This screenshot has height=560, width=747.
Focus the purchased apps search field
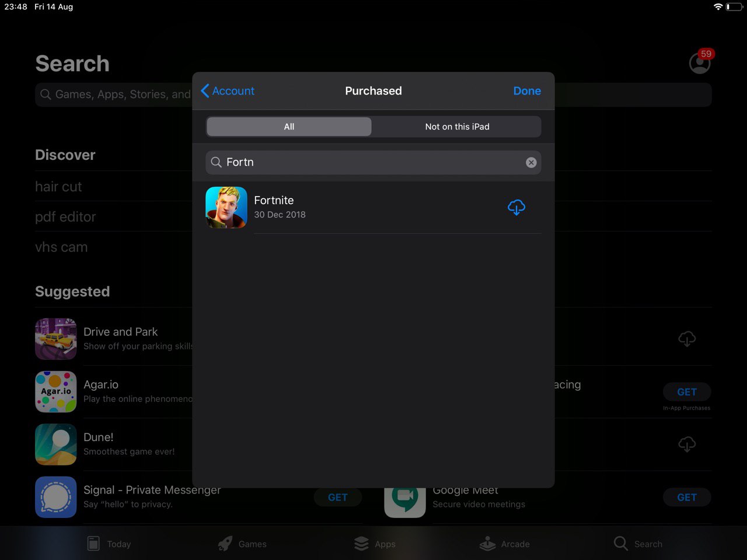coord(373,162)
